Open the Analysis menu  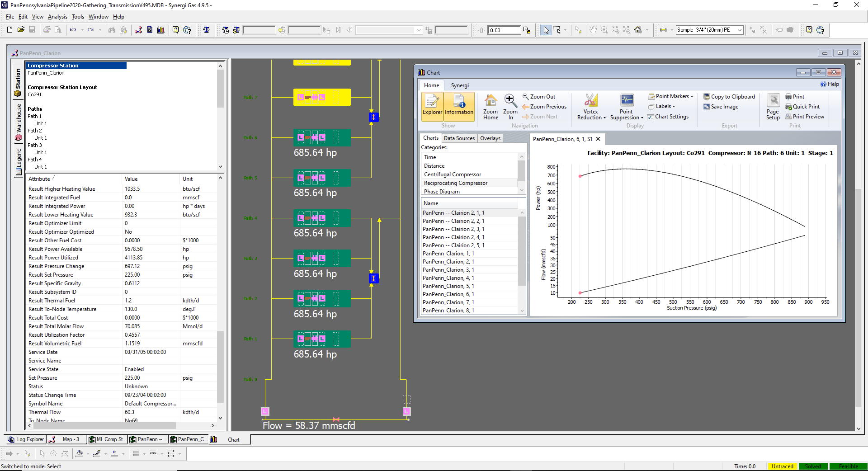[57, 17]
